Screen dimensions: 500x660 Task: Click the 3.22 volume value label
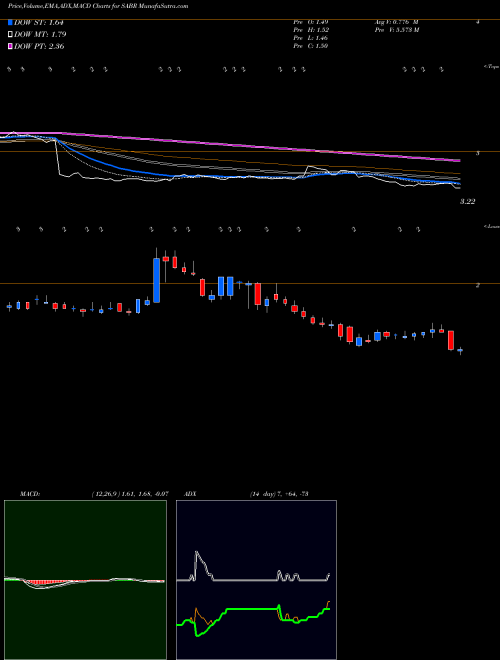tap(468, 202)
